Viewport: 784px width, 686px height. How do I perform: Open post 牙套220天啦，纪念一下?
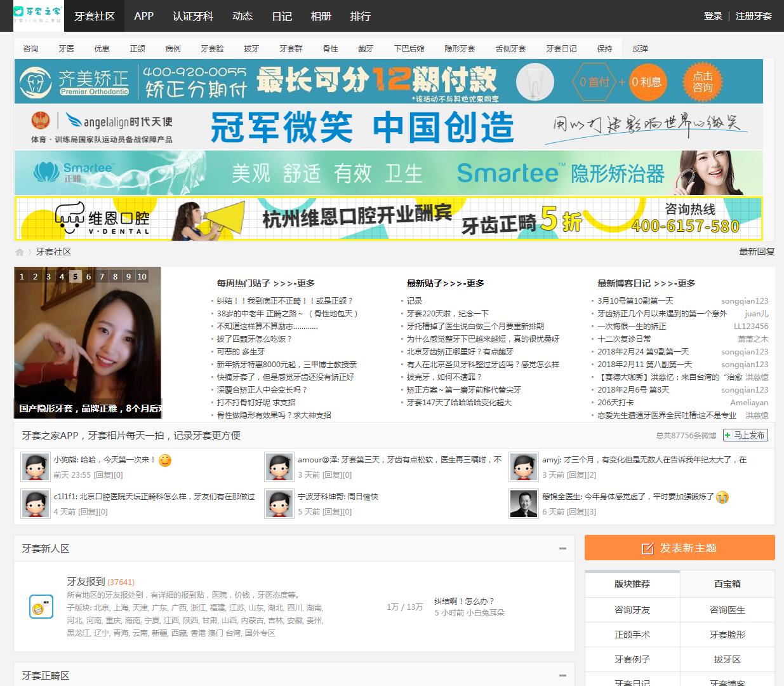click(x=448, y=314)
